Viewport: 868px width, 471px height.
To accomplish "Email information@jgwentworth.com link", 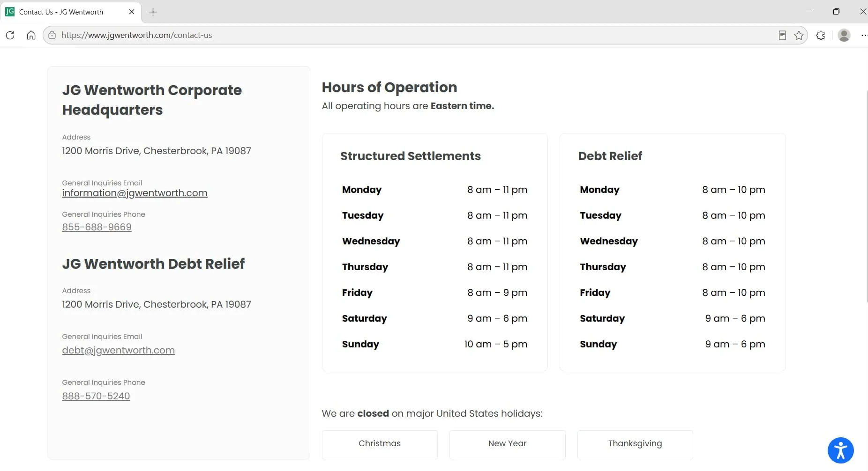I will click(135, 193).
